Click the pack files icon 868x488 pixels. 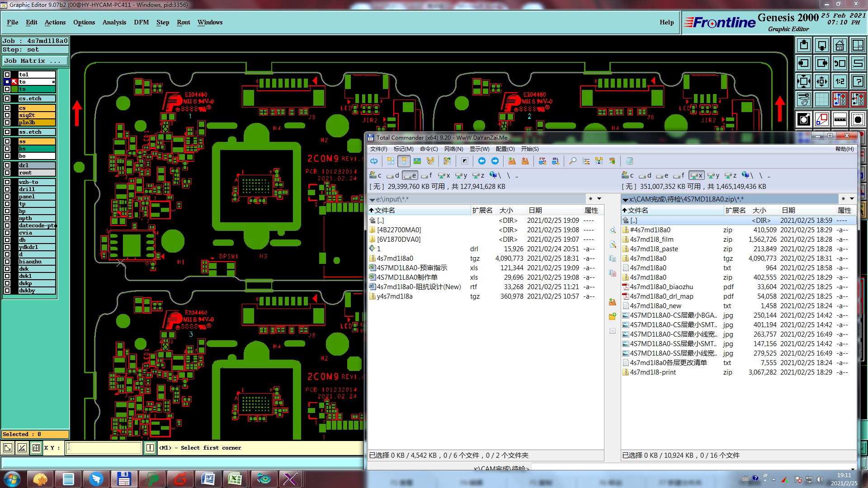tap(512, 161)
